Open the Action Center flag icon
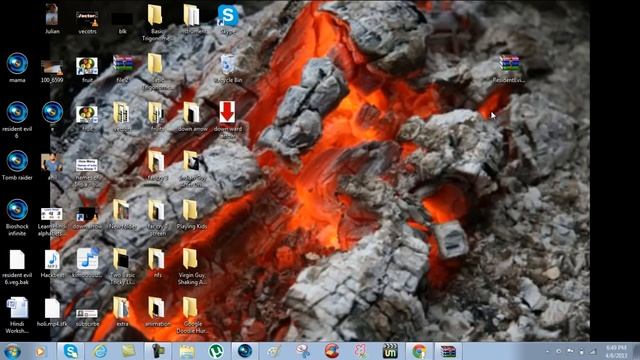 point(570,351)
